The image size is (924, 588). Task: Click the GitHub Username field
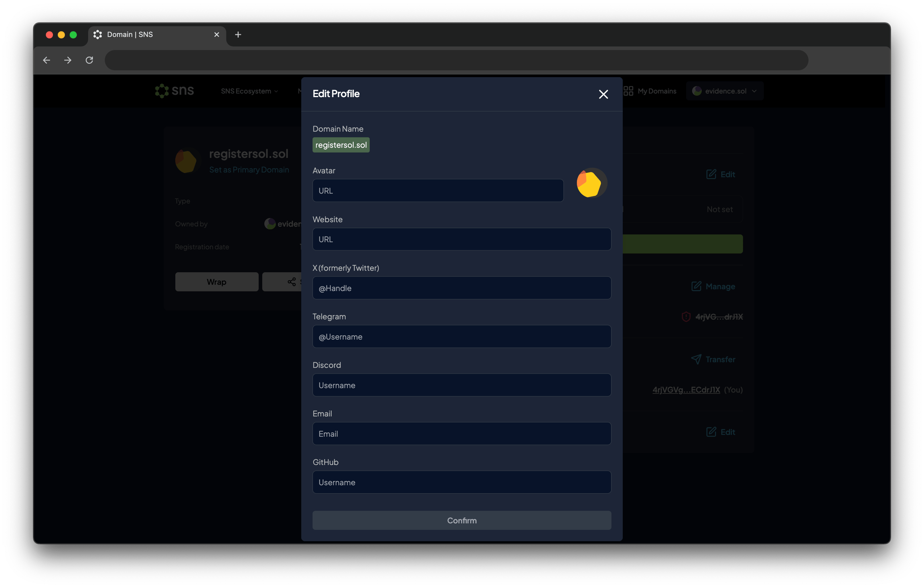pyautogui.click(x=462, y=482)
